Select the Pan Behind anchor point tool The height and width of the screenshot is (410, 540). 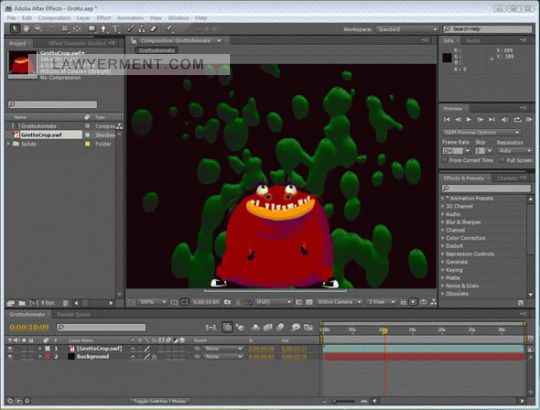(77, 29)
